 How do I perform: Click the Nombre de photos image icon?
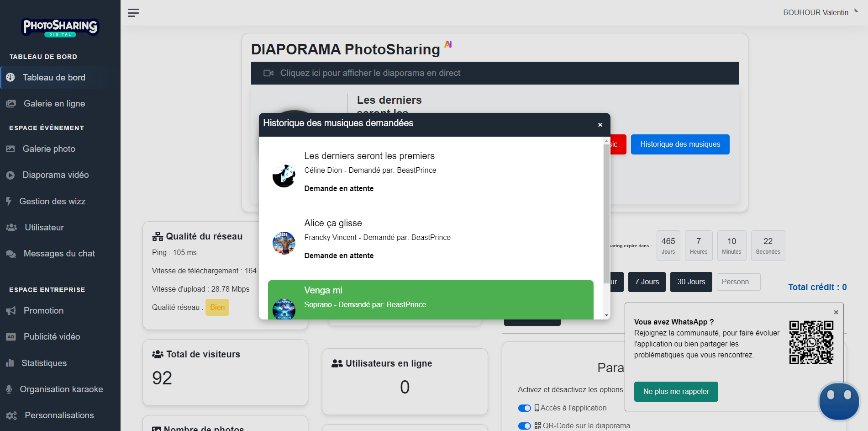tap(157, 429)
